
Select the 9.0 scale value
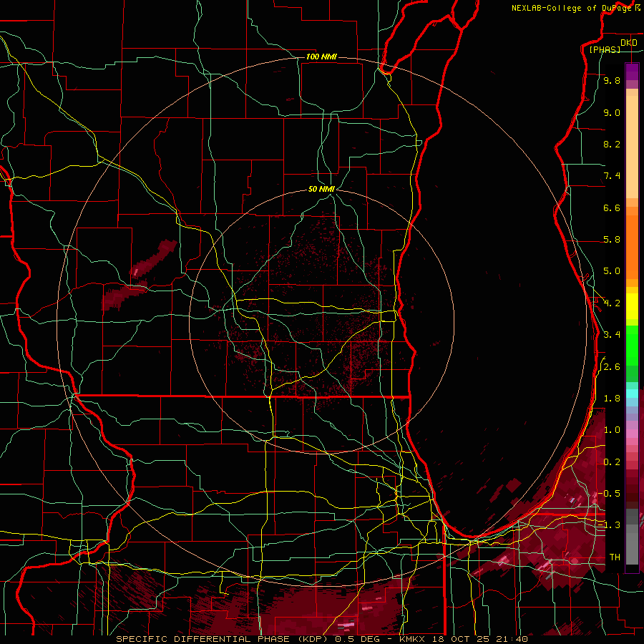612,112
